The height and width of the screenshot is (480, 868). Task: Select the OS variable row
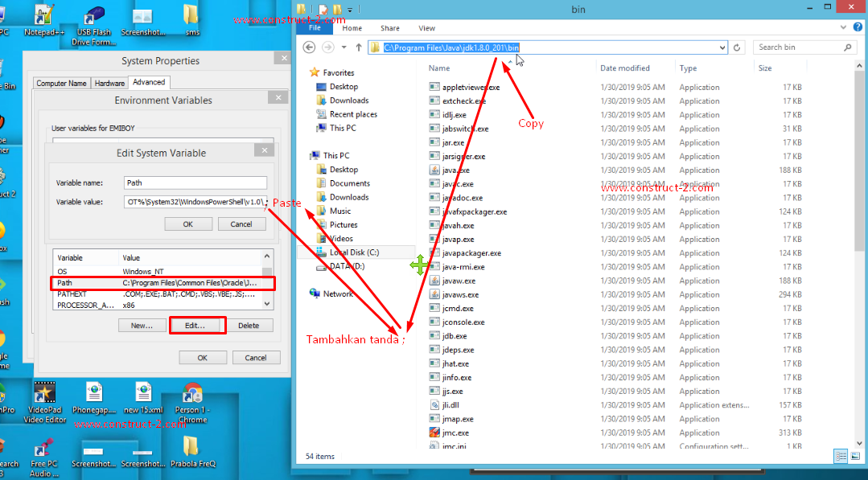(x=157, y=272)
